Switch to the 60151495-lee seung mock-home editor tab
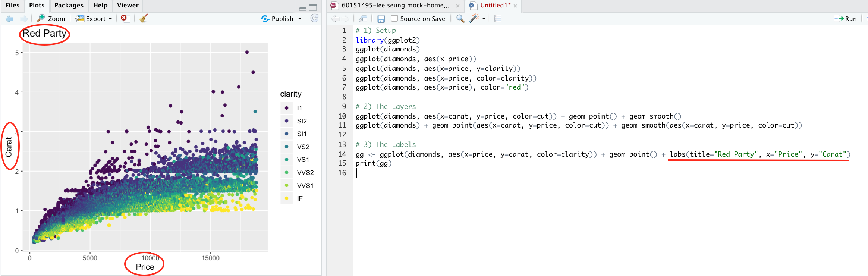The width and height of the screenshot is (868, 276). point(395,5)
